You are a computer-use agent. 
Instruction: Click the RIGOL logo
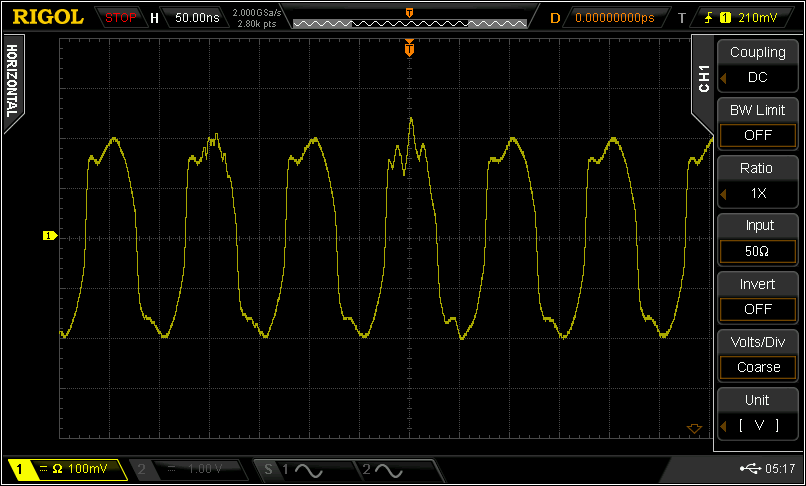[48, 17]
